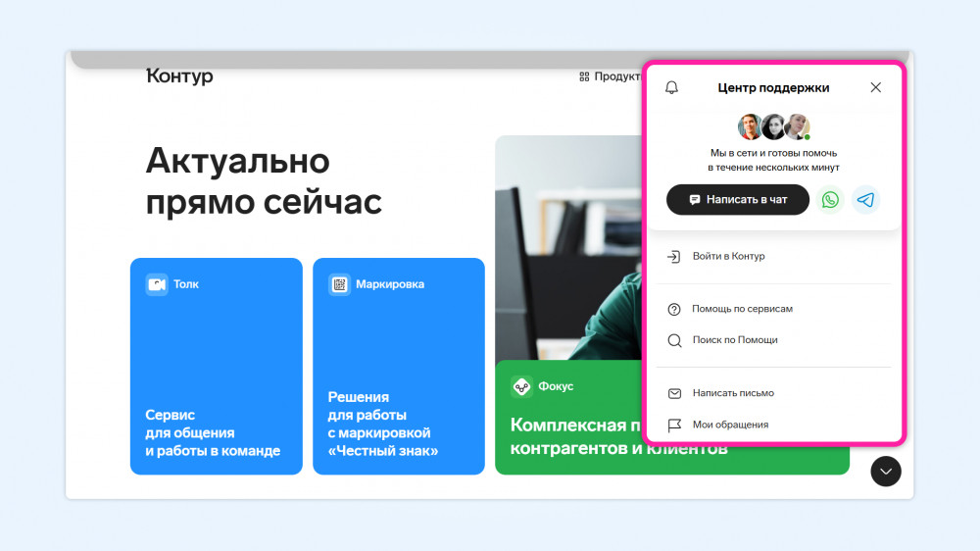Click the Написать в чат button
This screenshot has width=980, height=551.
738,199
